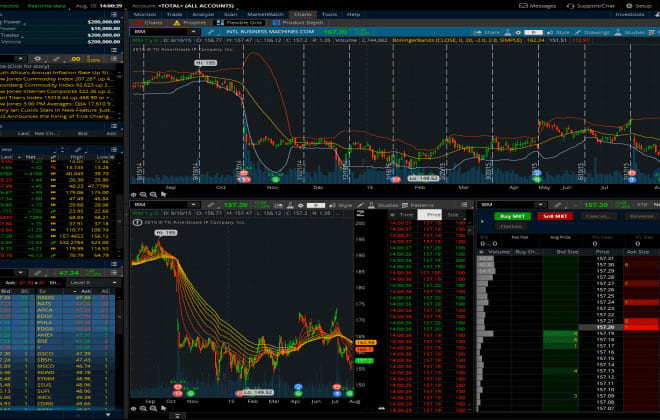Open the Trade tab
This screenshot has width=660, height=420.
[174, 14]
